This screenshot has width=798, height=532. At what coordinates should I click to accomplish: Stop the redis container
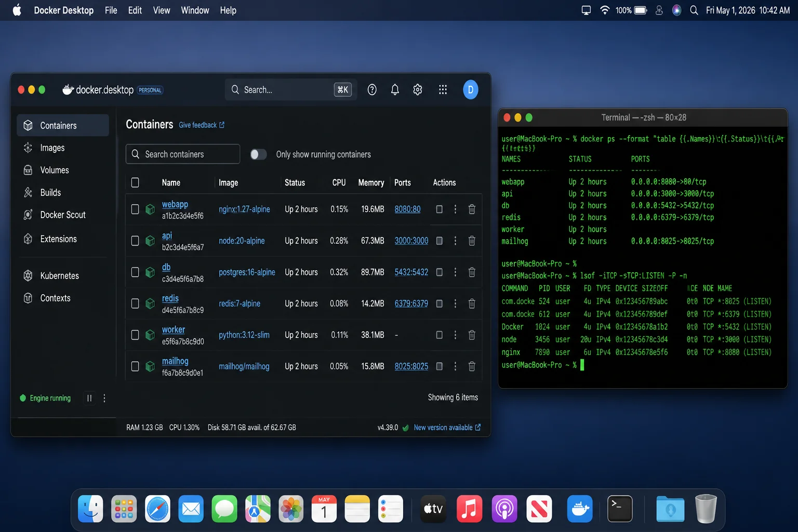click(439, 303)
